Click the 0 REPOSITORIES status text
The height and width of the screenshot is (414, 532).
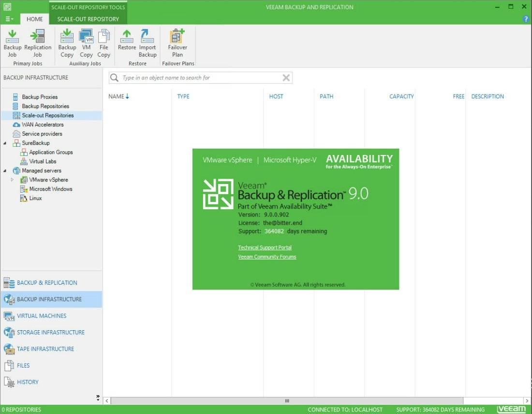click(21, 410)
